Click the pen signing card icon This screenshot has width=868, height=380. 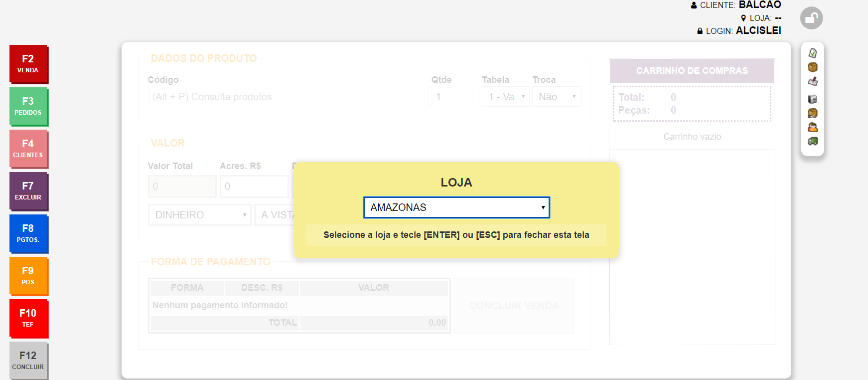coord(813,81)
